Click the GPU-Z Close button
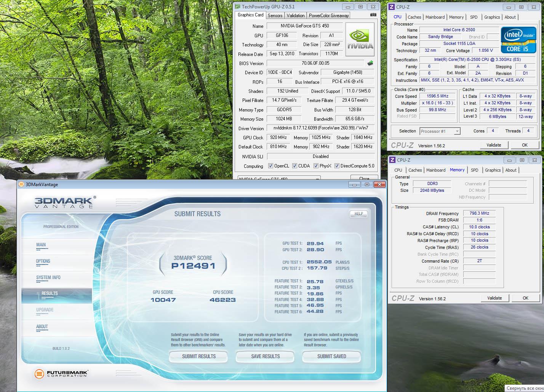The height and width of the screenshot is (392, 544). pos(364,178)
